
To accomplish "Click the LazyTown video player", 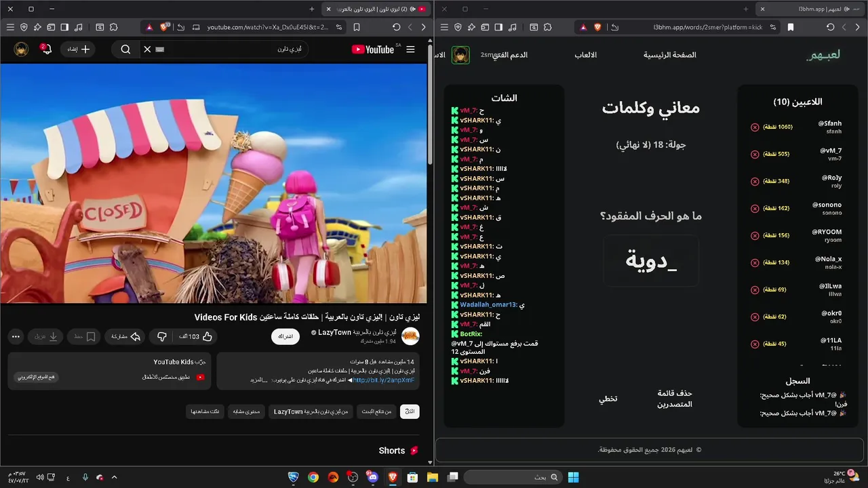I will [214, 183].
